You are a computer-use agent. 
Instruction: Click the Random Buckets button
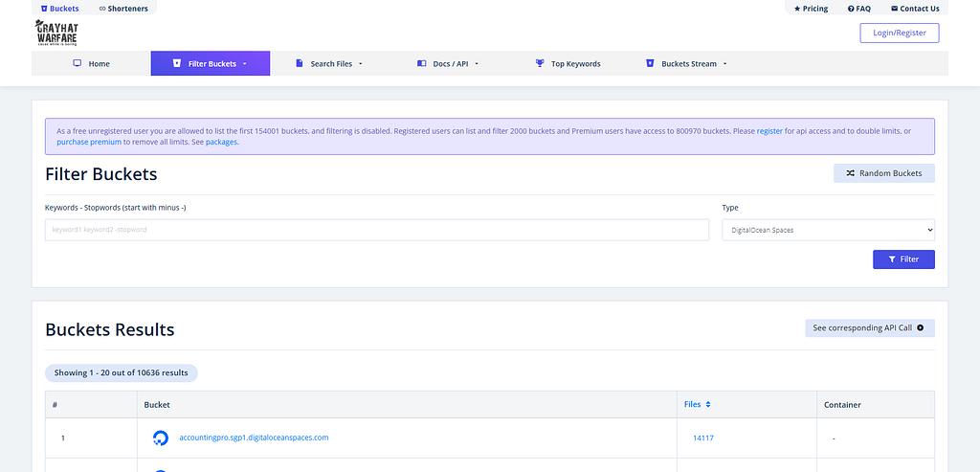point(883,173)
